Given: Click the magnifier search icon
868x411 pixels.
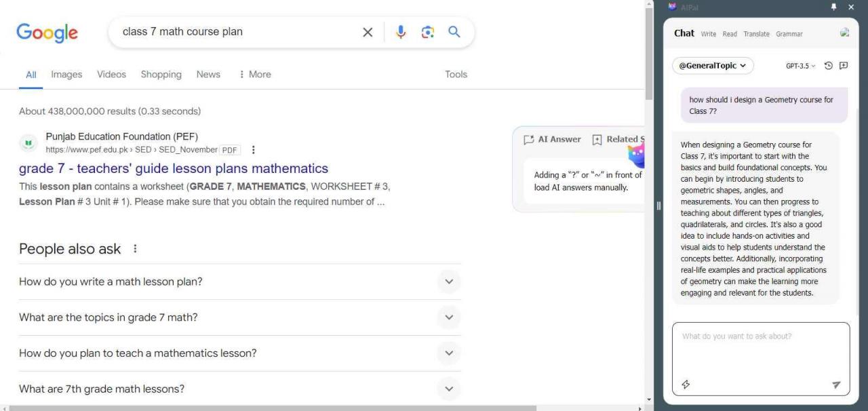Looking at the screenshot, I should [454, 32].
